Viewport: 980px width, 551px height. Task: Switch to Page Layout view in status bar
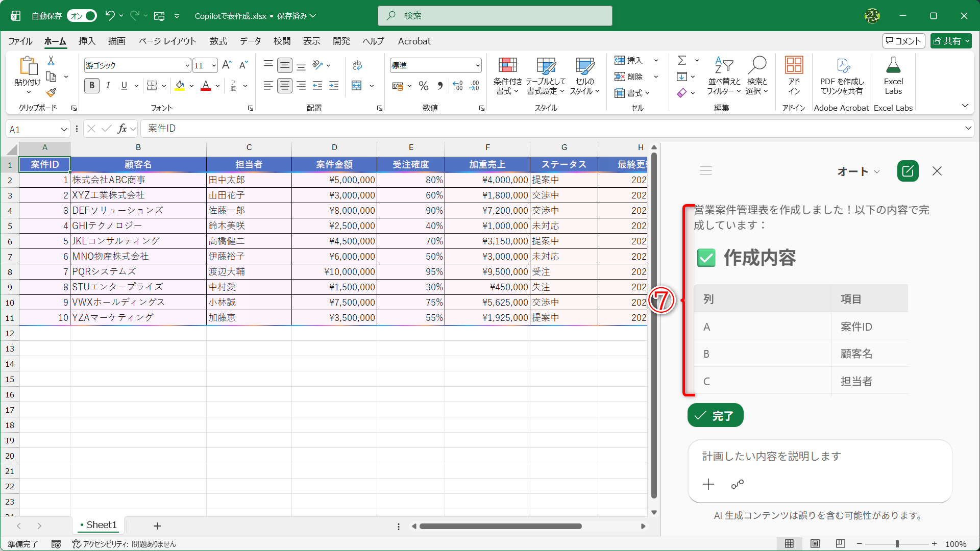815,544
